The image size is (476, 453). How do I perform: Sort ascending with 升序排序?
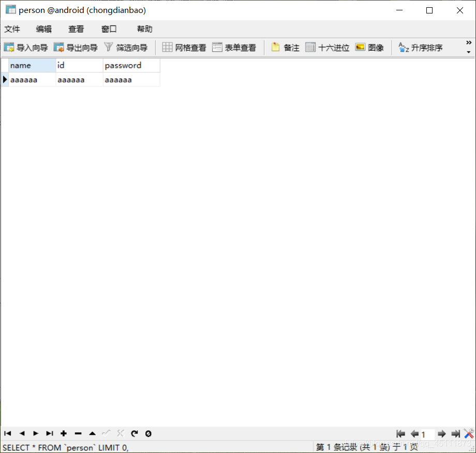421,48
